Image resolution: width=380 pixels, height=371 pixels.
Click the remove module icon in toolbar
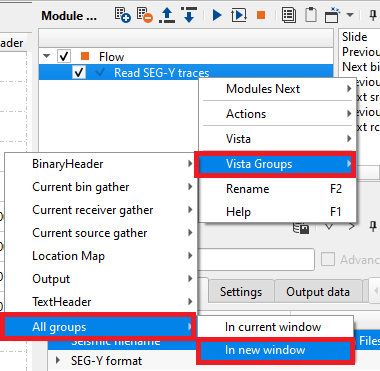[144, 15]
